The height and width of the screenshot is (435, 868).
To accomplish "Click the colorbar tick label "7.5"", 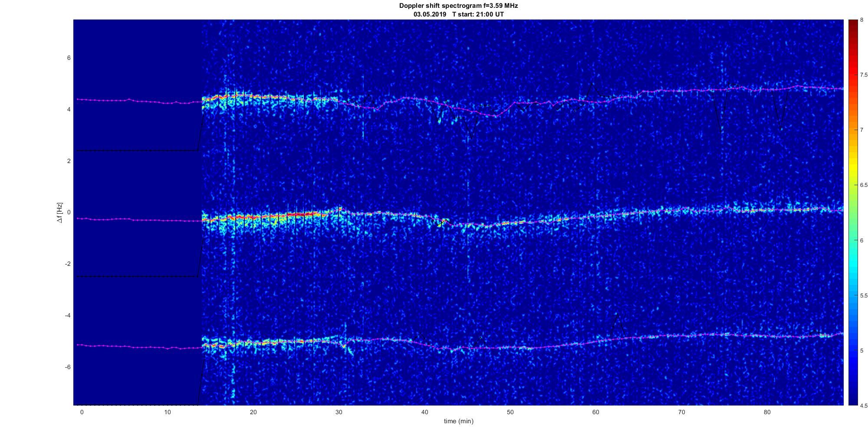I will pos(864,75).
